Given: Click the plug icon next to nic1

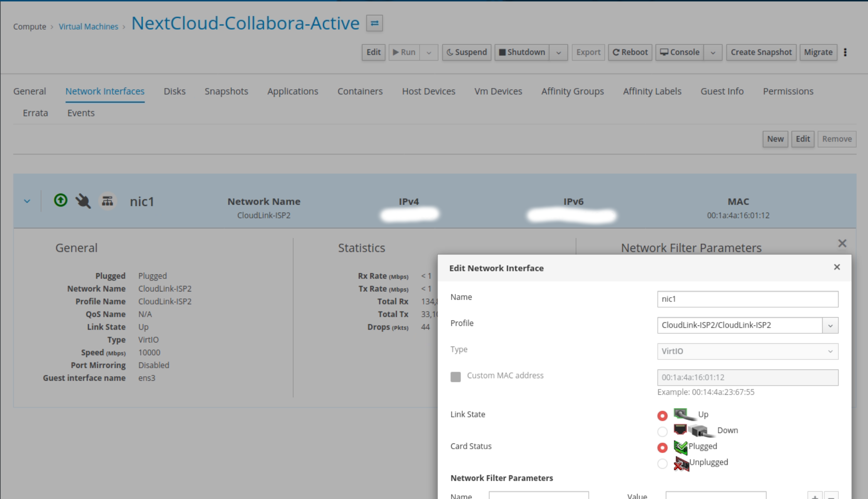Looking at the screenshot, I should click(83, 201).
